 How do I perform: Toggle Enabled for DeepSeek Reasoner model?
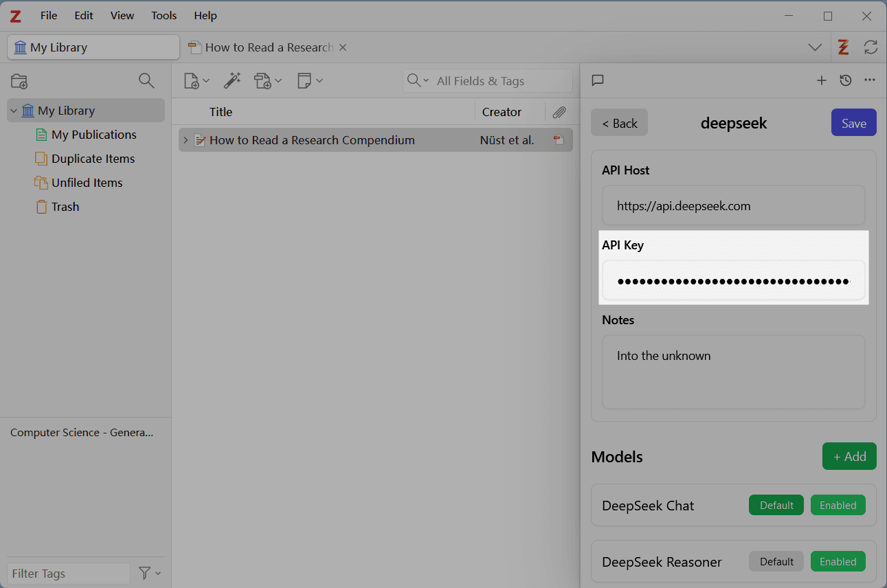(838, 562)
